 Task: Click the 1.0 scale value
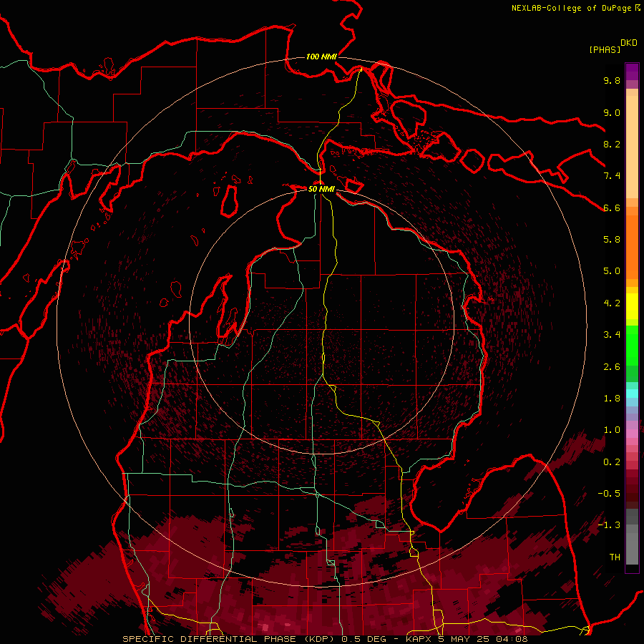tap(612, 430)
